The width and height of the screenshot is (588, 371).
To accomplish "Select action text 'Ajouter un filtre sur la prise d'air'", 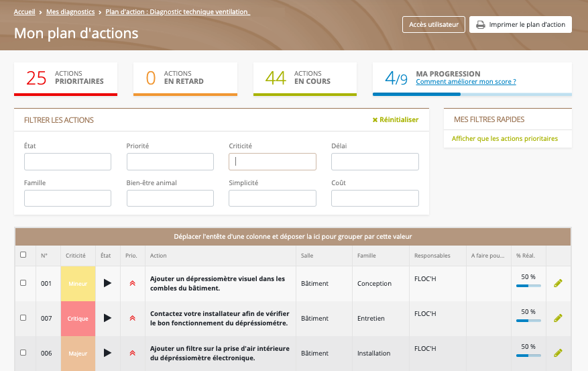I will (220, 354).
